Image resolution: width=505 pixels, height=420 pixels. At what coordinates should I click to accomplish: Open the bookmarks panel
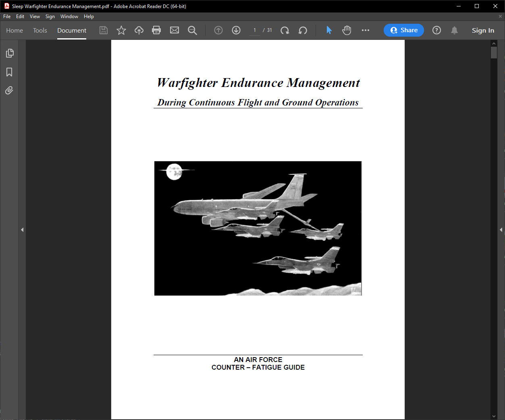pos(9,72)
